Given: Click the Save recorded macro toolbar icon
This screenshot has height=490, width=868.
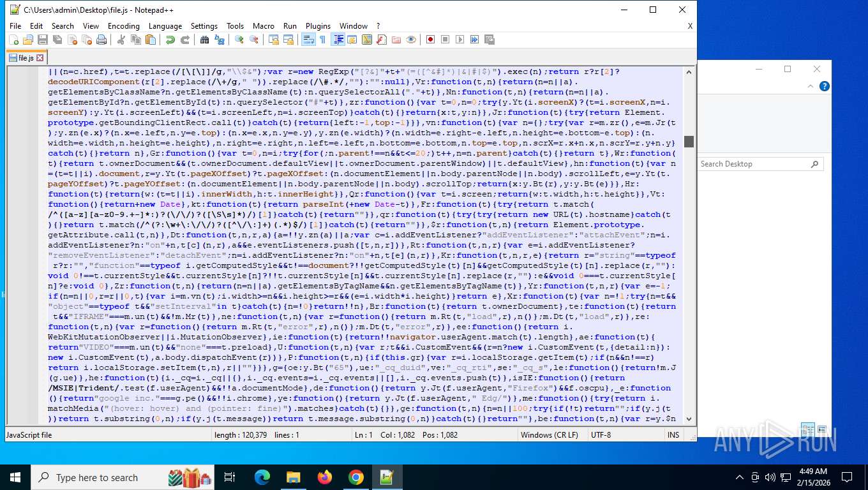Looking at the screenshot, I should pyautogui.click(x=490, y=40).
